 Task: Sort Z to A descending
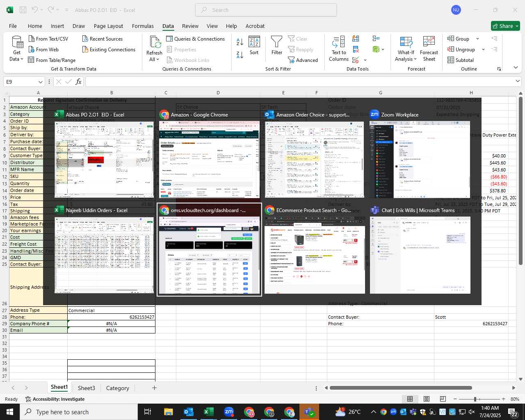240,55
